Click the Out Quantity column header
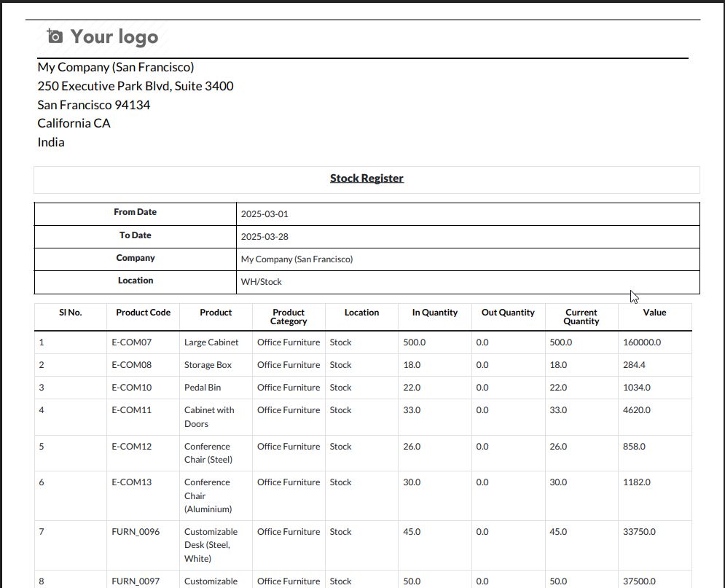725x588 pixels. point(508,313)
